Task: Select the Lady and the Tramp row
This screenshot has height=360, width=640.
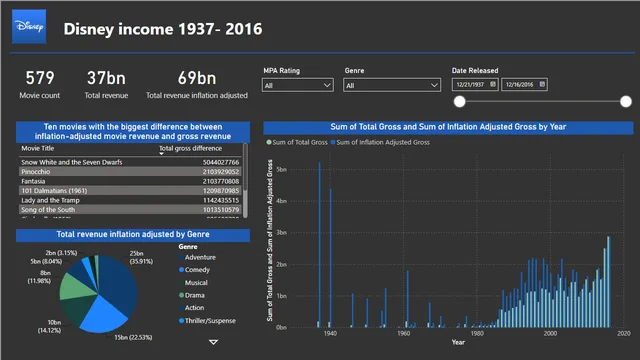Action: 130,200
